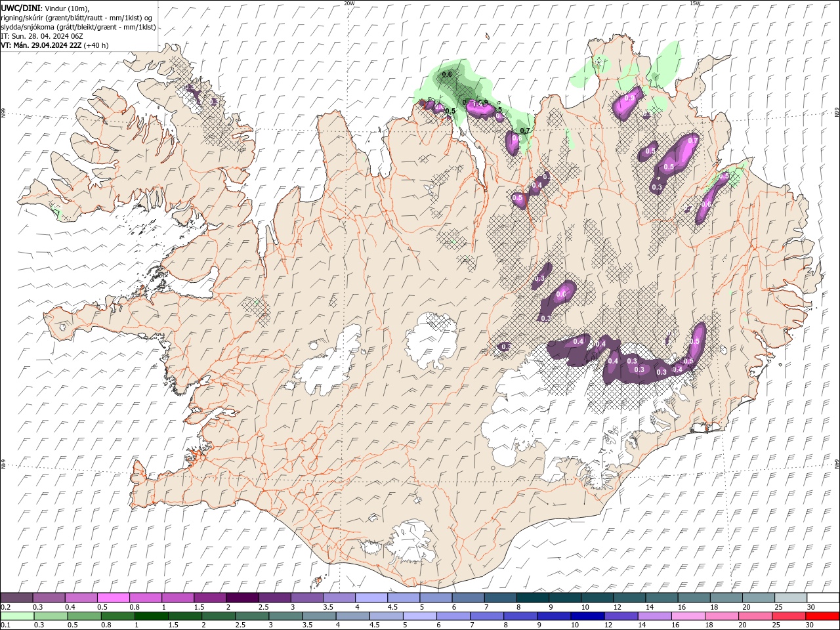
Task: Click the 'rigning/skúrir' legend description line
Action: pyautogui.click(x=77, y=17)
